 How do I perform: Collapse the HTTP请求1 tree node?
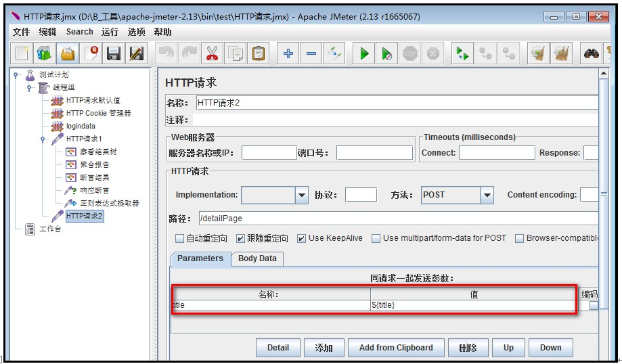(x=43, y=139)
